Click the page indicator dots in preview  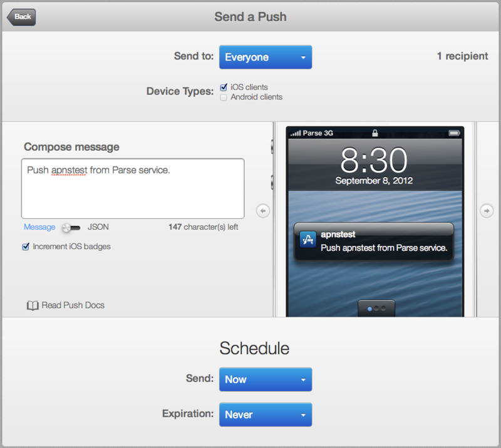tap(376, 308)
